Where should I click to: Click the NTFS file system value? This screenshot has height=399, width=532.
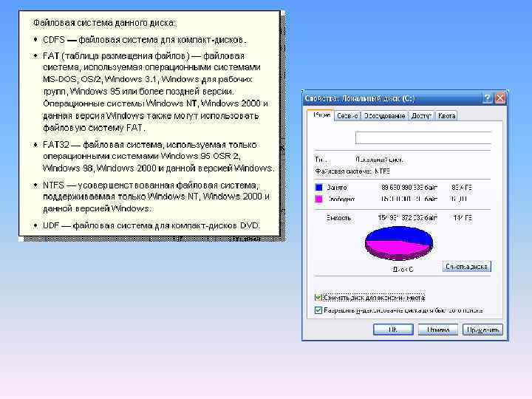point(382,171)
